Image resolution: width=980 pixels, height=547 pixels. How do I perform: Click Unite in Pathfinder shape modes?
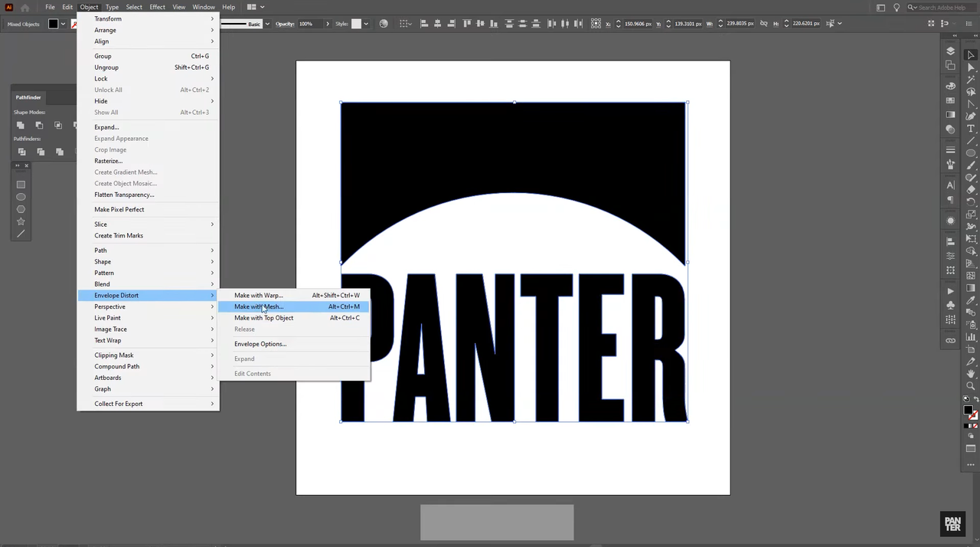point(21,125)
